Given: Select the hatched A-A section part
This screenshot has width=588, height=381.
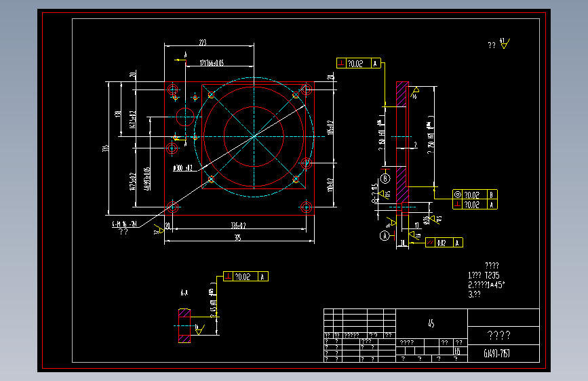Looking at the screenshot, I should pyautogui.click(x=184, y=326).
